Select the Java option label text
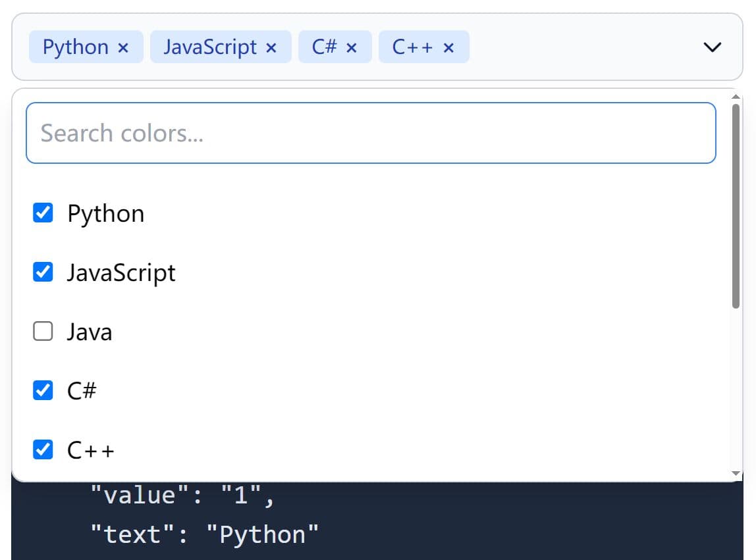Screen dimensions: 756x560 90,332
